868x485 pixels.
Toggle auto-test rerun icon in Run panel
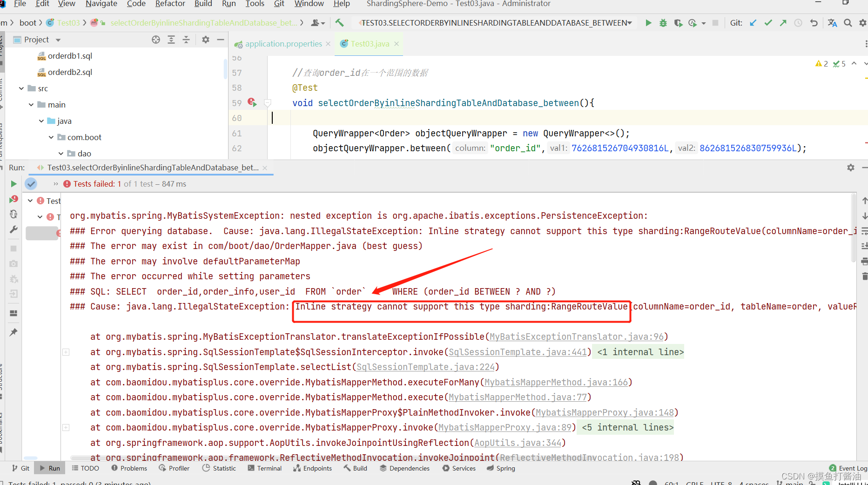(13, 214)
